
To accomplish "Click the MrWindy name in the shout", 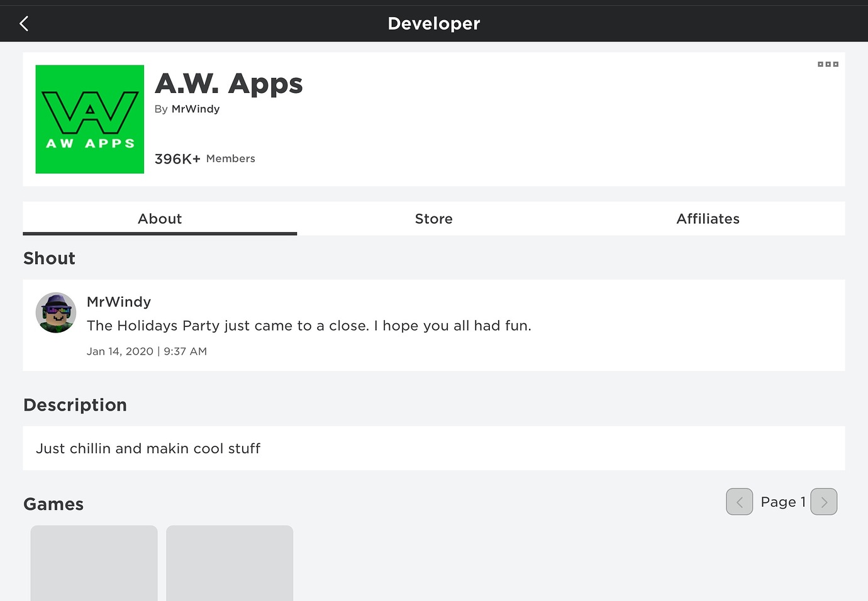I will 119,302.
